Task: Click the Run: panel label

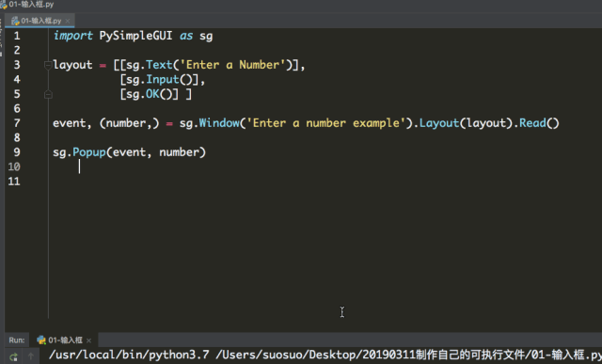Action: coord(17,340)
